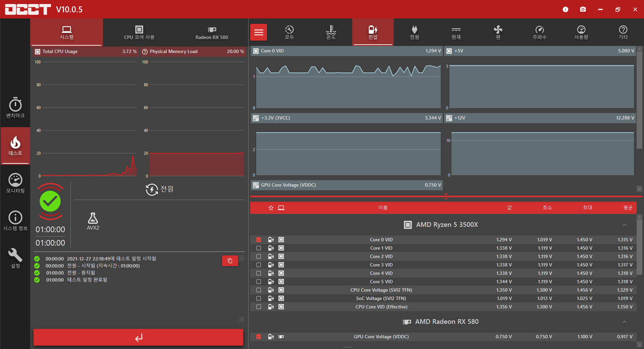The height and width of the screenshot is (349, 644).
Task: Open 시스템 정보 system info page
Action: (x=15, y=221)
